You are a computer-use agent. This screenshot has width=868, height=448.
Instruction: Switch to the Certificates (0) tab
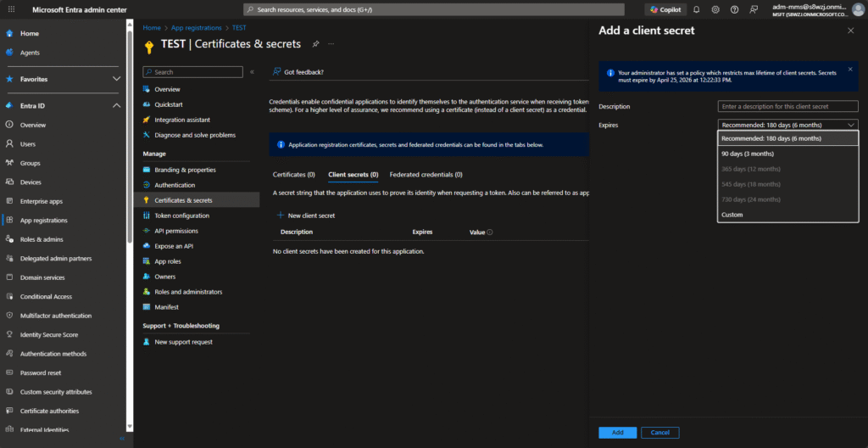coord(293,174)
